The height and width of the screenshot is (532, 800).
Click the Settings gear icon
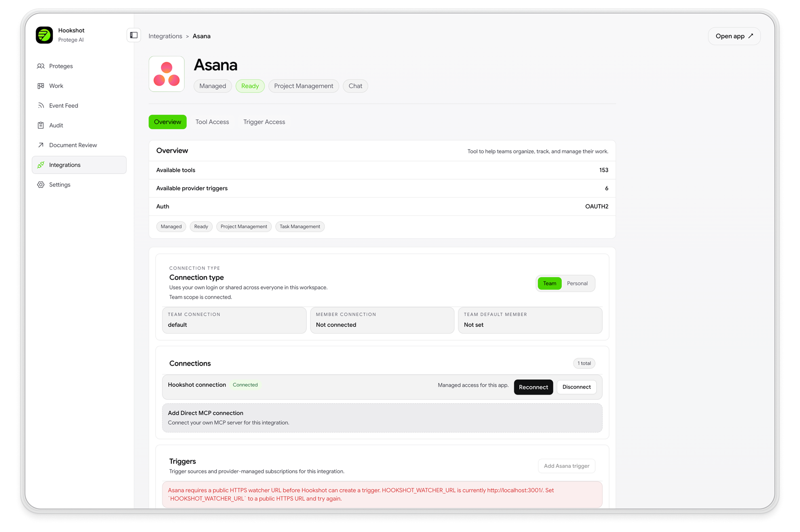pyautogui.click(x=41, y=185)
